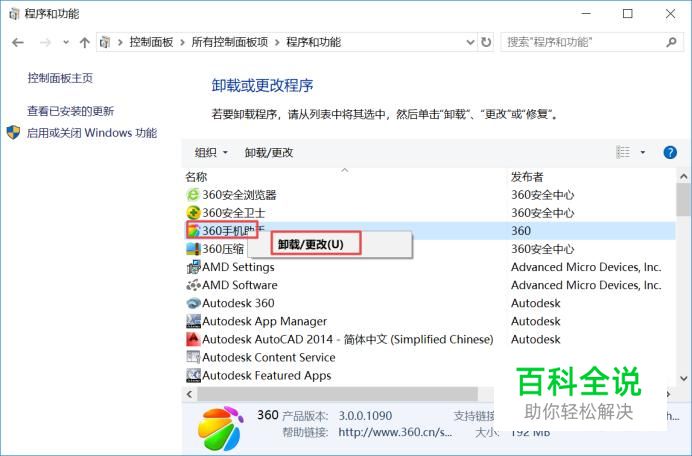Click publisher 360 in the selected row

521,231
